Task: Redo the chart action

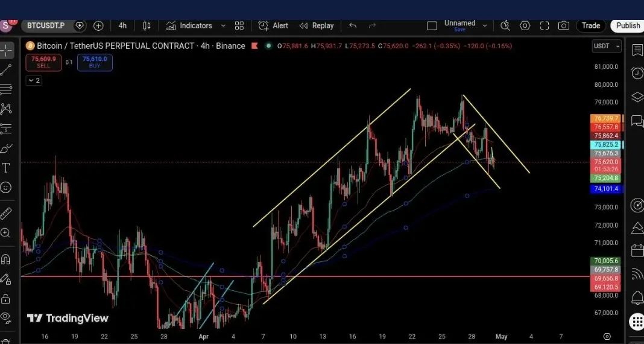Action: point(373,25)
